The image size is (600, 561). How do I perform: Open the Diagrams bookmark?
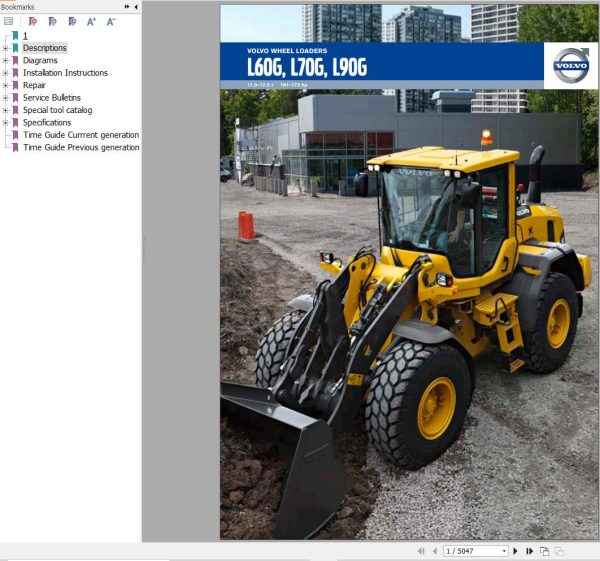pos(40,60)
